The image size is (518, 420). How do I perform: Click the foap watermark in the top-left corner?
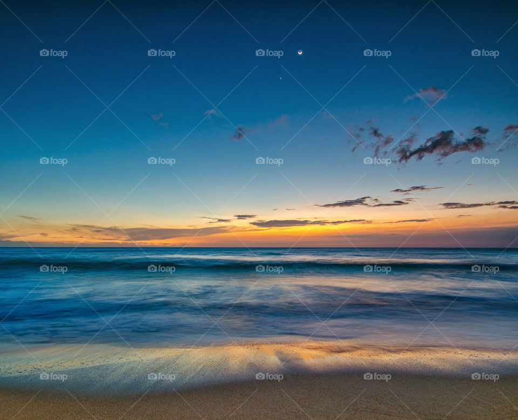pyautogui.click(x=53, y=53)
